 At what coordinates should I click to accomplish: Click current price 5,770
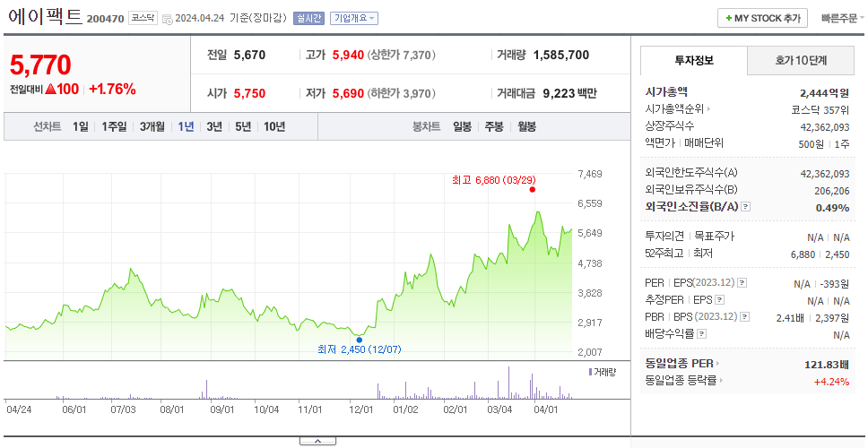[x=40, y=65]
